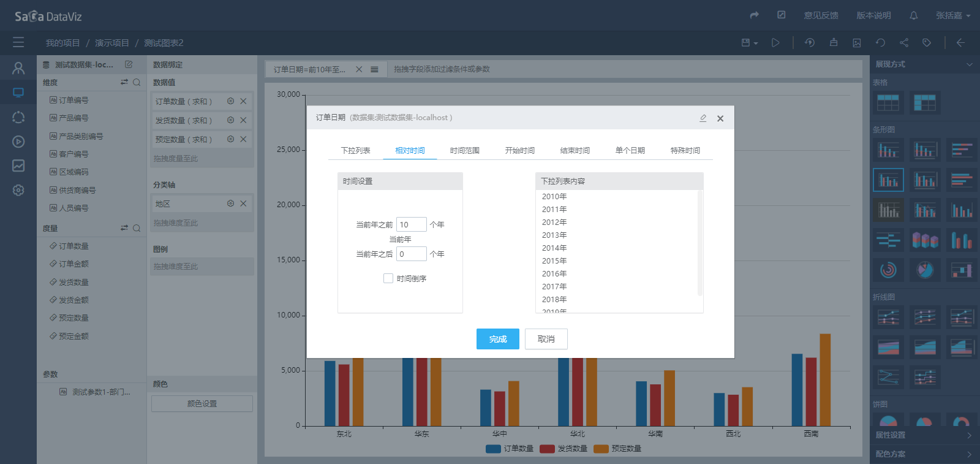Switch to the 开始时间 tab
The image size is (980, 464).
click(x=520, y=150)
